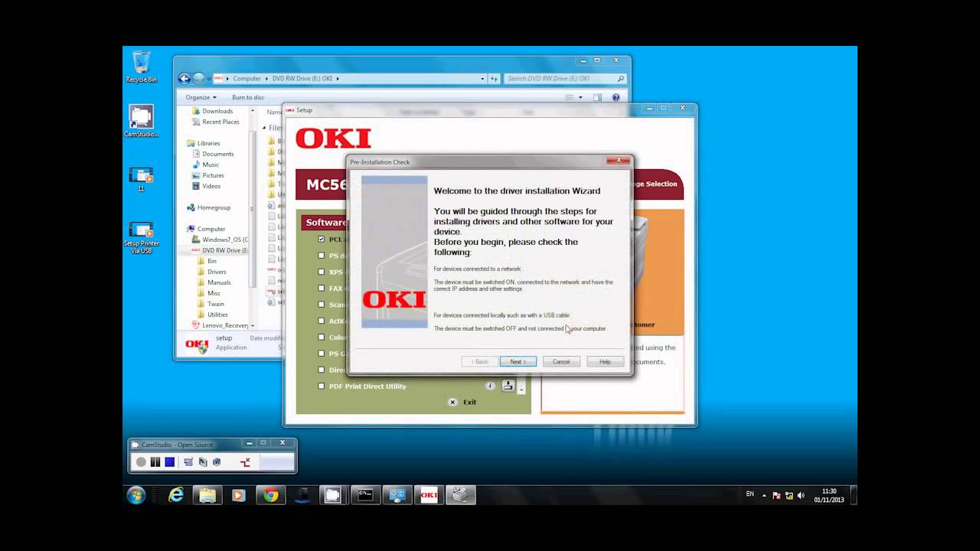Image resolution: width=980 pixels, height=551 pixels.
Task: Open Documents library in navigation pane
Action: click(x=217, y=154)
